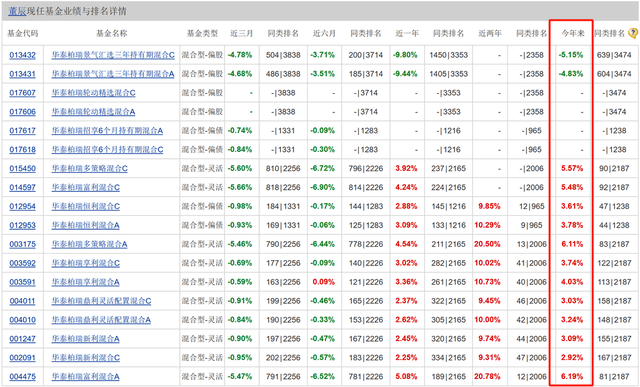Open the 董辰 manager link in header
This screenshot has height=387, width=640.
(x=17, y=11)
